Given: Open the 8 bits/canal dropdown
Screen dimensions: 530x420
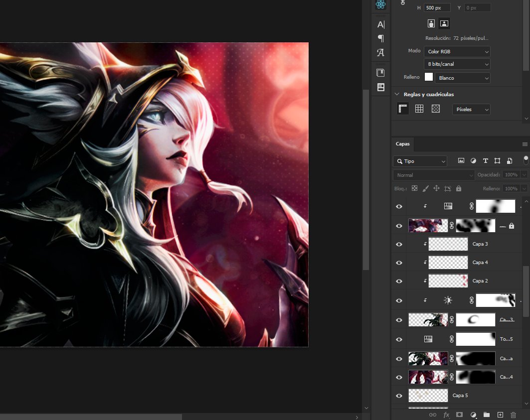Looking at the screenshot, I should 457,64.
